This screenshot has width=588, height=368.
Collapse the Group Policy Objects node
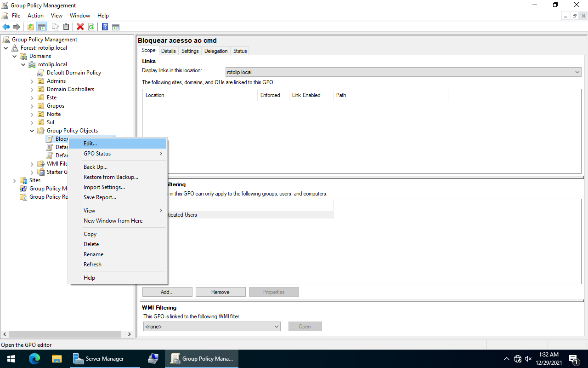32,130
